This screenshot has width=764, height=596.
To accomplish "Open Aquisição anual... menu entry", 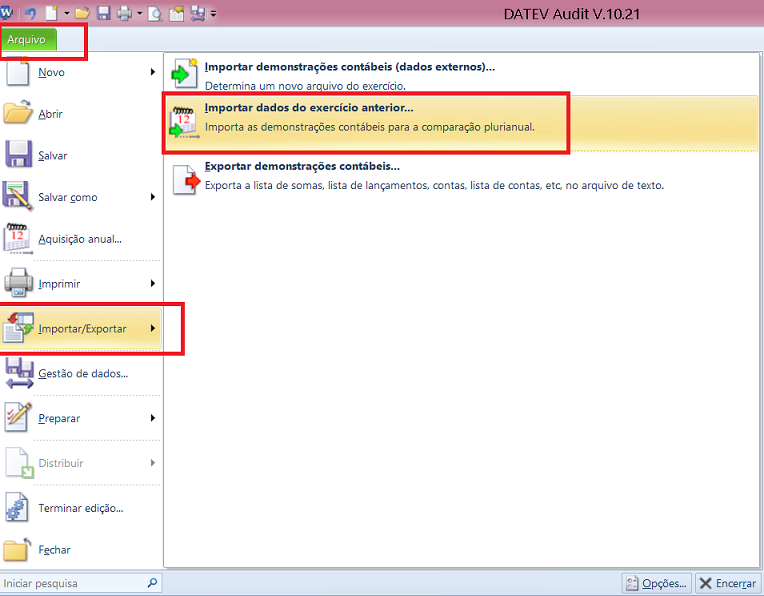I will pos(81,239).
